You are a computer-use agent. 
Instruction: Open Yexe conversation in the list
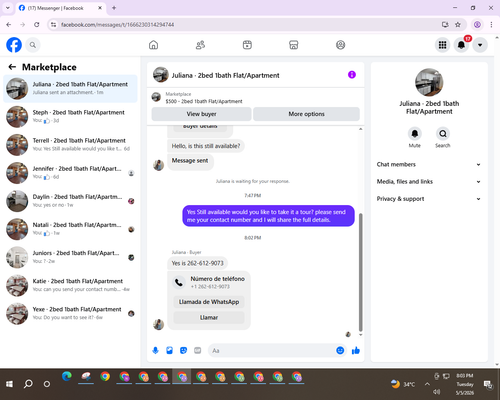click(x=70, y=313)
